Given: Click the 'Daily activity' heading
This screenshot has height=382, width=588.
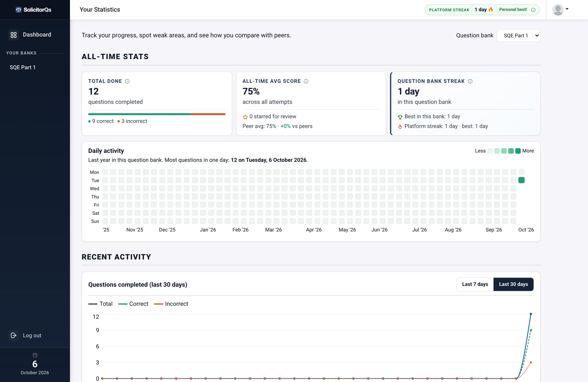Looking at the screenshot, I should [x=106, y=151].
